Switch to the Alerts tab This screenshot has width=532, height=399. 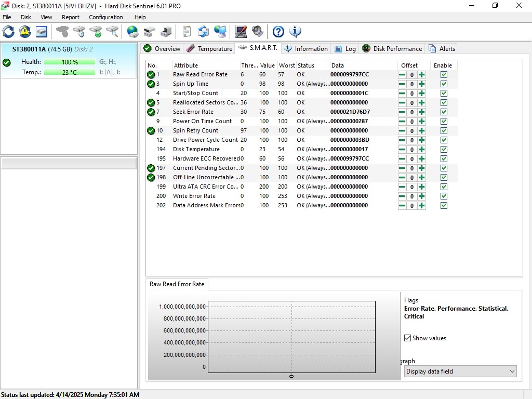tap(442, 48)
